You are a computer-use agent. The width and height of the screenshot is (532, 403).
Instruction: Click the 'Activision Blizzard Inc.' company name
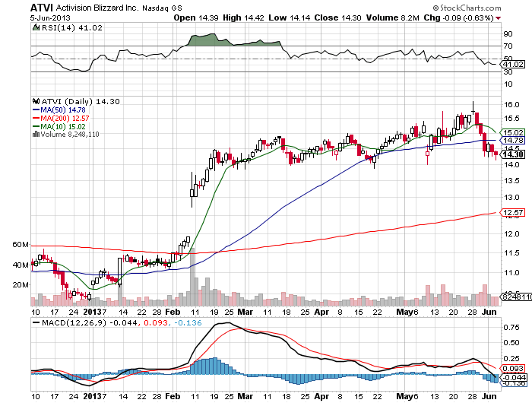coord(97,8)
